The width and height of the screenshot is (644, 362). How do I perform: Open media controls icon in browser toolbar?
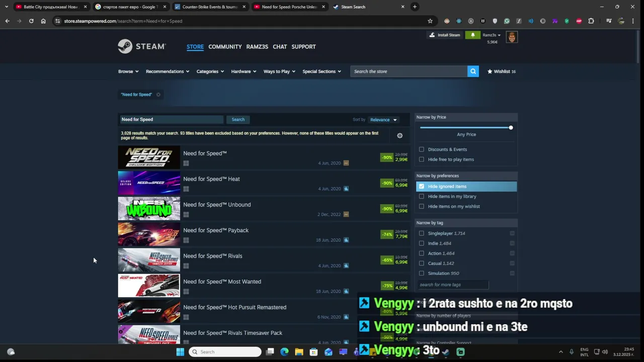click(x=609, y=21)
